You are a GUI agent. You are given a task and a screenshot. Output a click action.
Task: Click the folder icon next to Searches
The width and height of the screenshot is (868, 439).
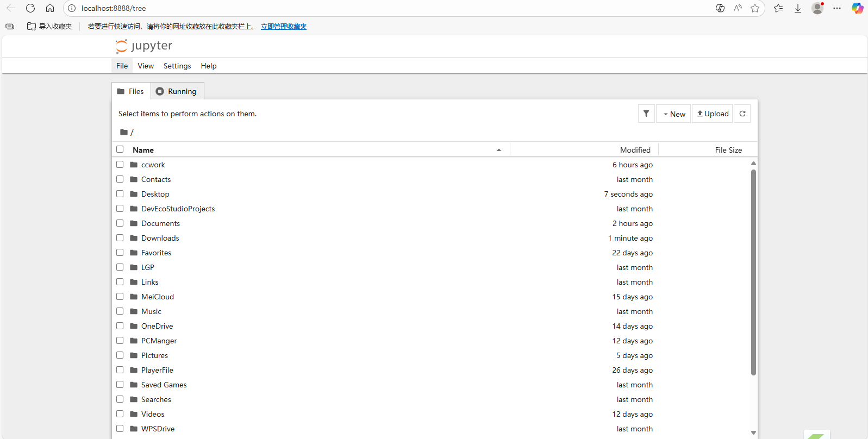point(134,399)
